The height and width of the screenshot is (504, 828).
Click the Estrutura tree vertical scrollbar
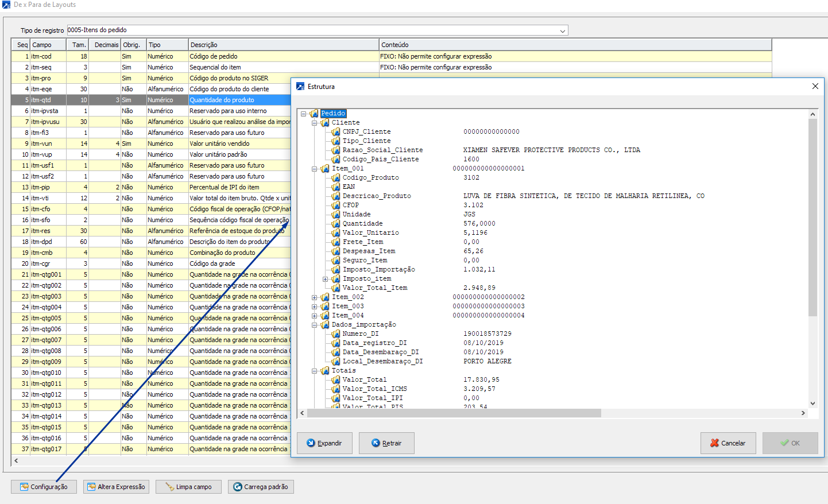tap(812, 230)
